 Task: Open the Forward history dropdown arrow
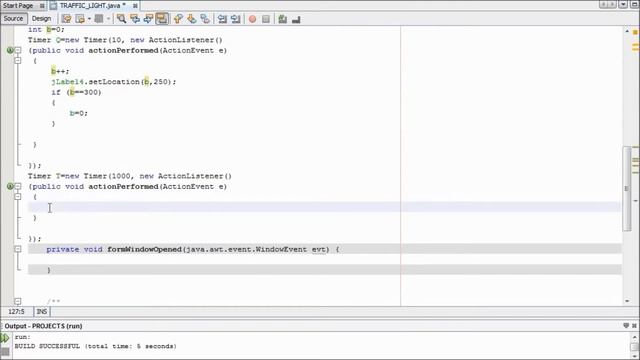click(108, 19)
